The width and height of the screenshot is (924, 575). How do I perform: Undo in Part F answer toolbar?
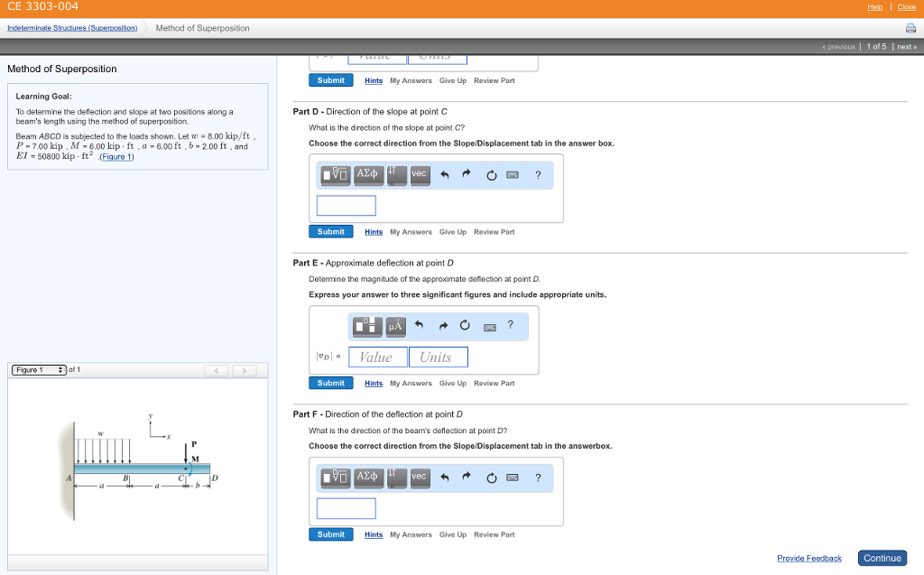click(445, 478)
